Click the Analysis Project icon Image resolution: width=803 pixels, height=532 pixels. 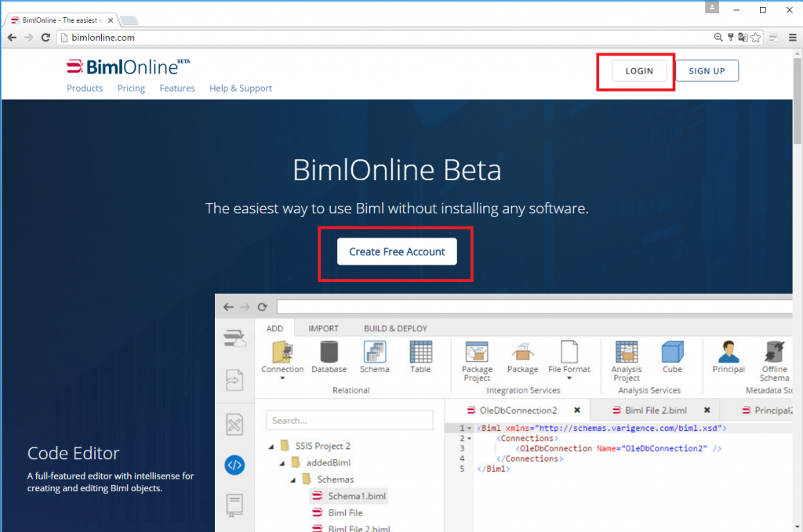coord(627,353)
